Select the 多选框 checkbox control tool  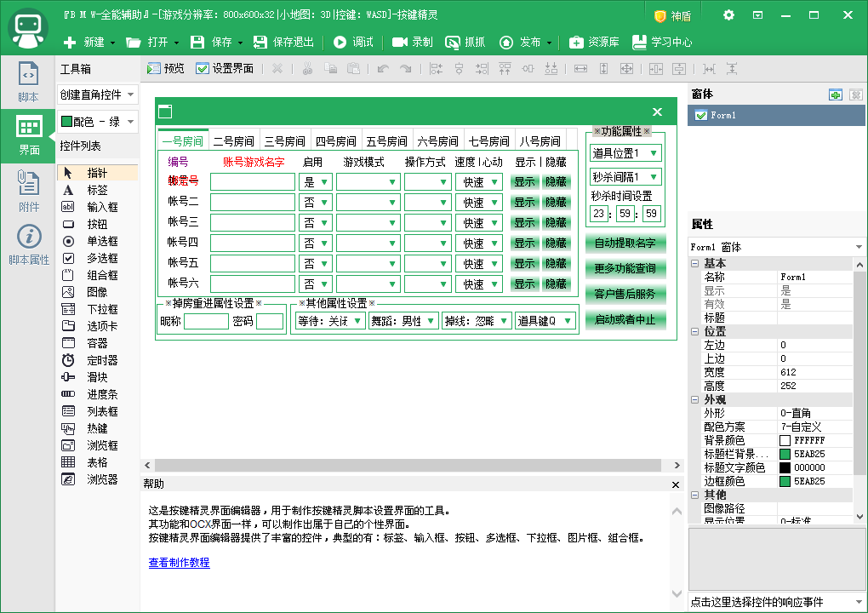pos(68,258)
